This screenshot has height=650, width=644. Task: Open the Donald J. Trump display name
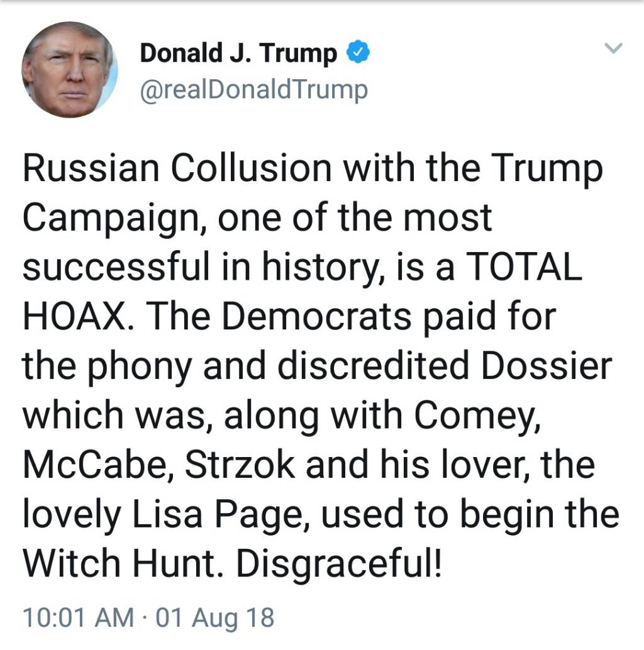238,53
